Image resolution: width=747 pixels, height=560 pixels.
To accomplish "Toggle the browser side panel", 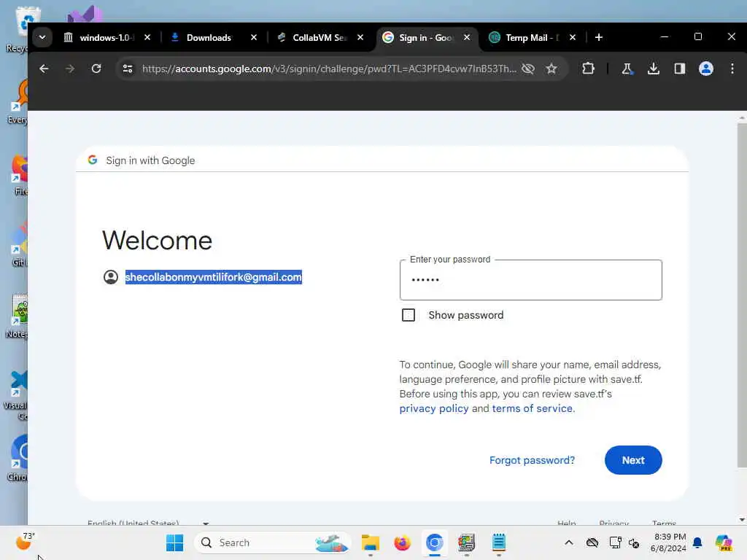I will 680,69.
